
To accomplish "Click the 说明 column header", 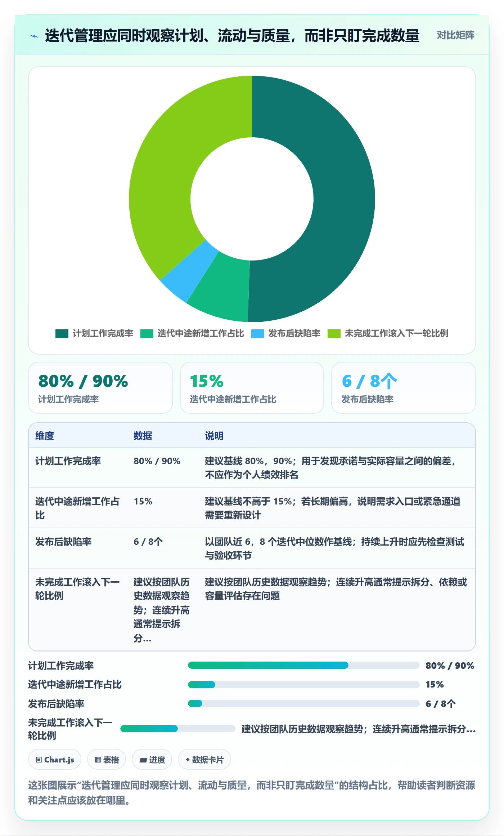I will pos(214,436).
